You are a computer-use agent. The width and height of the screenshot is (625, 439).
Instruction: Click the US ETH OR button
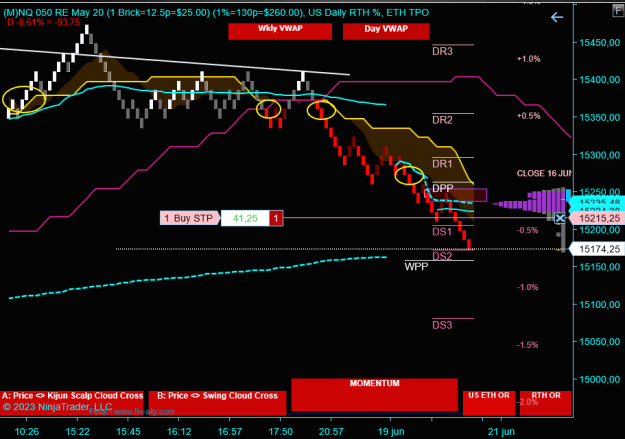tap(489, 403)
